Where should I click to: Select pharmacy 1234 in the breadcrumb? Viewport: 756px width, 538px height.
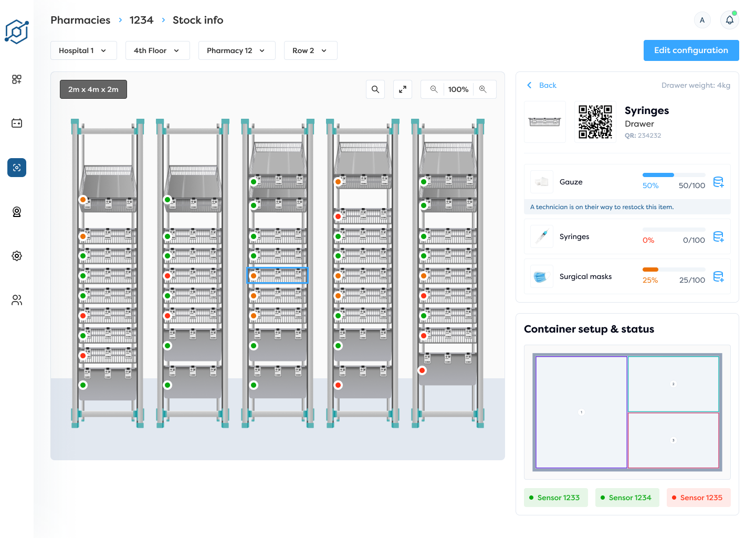click(141, 20)
